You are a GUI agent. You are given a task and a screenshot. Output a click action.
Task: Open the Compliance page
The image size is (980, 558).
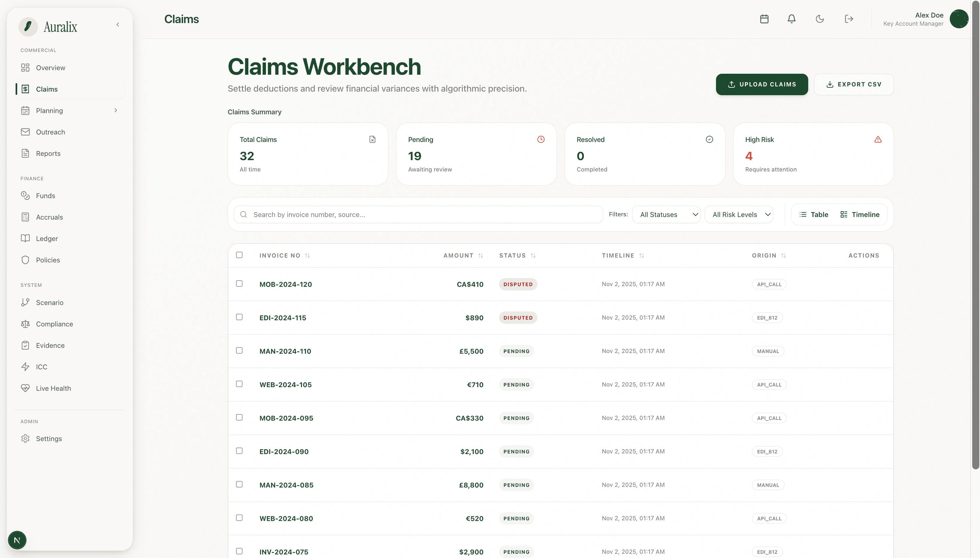55,324
